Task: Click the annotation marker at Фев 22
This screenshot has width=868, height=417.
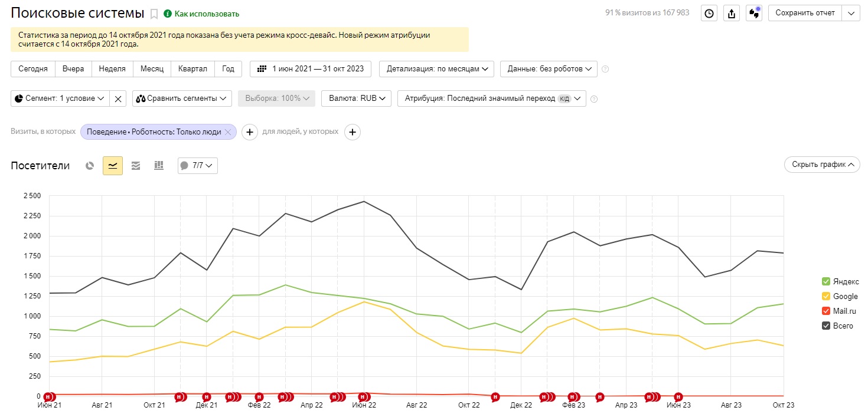Action: (259, 397)
